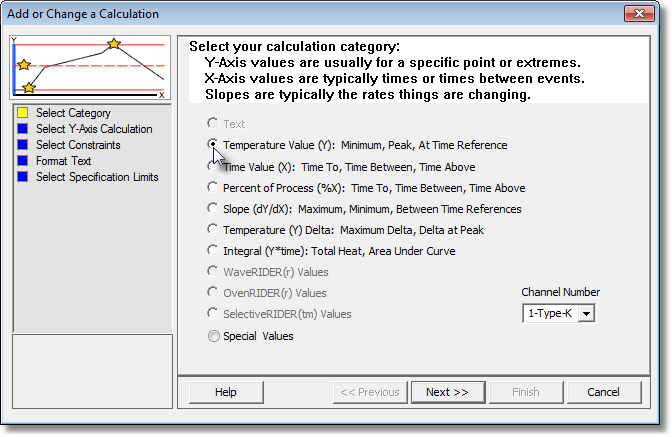Image resolution: width=672 pixels, height=437 pixels.
Task: Click yellow square beside Select Category
Action: [x=23, y=113]
